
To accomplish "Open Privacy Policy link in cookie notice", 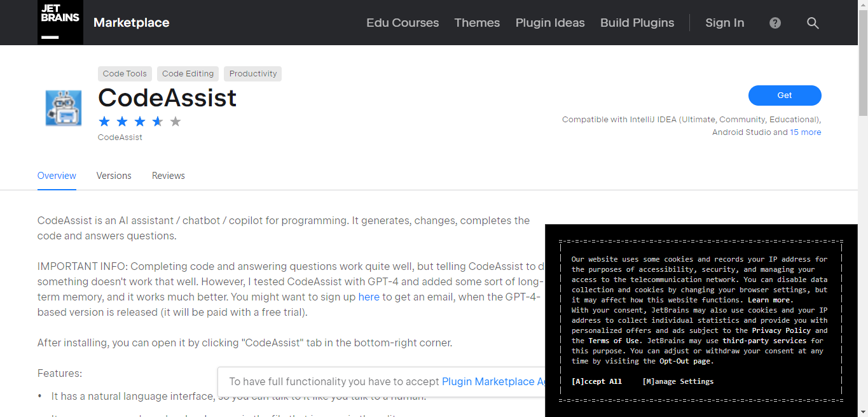I will (x=782, y=330).
